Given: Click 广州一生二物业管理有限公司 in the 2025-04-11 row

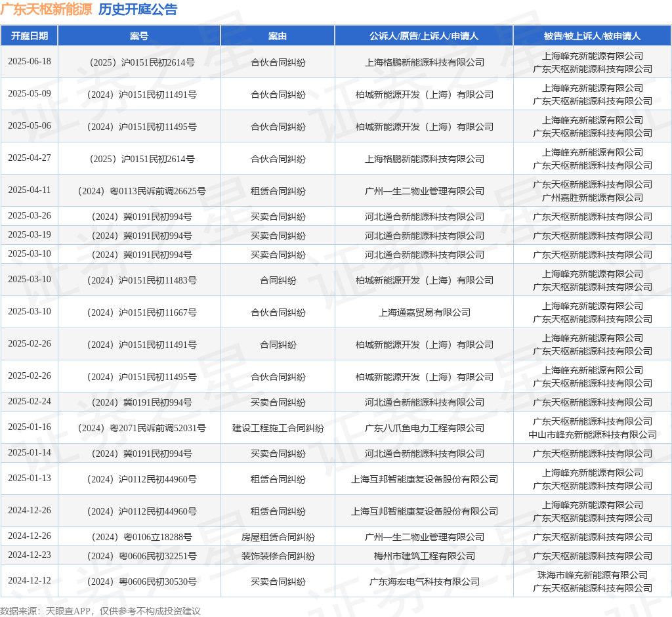Looking at the screenshot, I should [x=425, y=191].
